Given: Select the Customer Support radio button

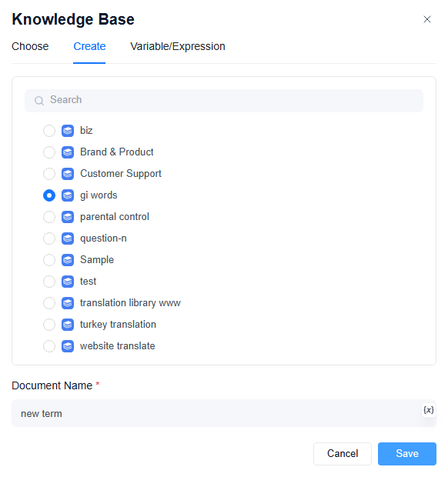Looking at the screenshot, I should point(49,174).
